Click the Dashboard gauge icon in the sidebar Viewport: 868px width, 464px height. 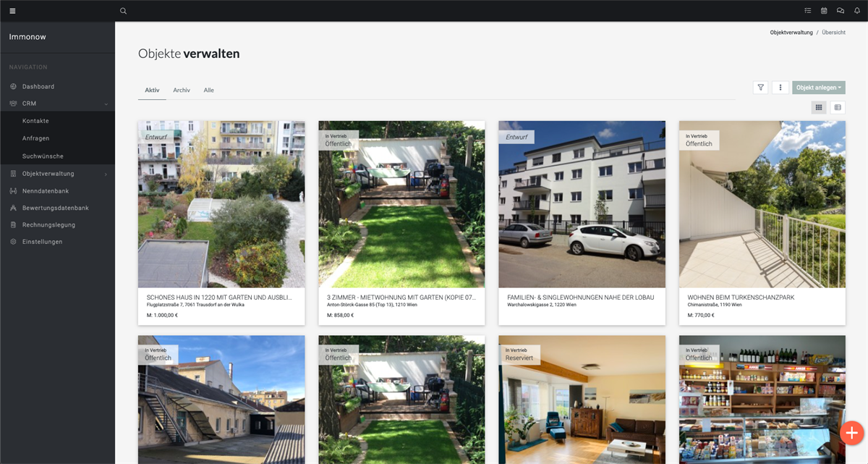13,87
